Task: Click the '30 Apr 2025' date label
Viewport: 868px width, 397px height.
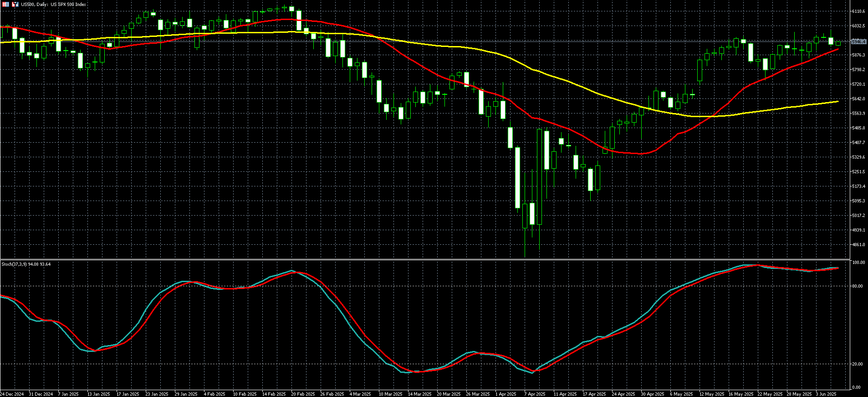Action: 653,394
